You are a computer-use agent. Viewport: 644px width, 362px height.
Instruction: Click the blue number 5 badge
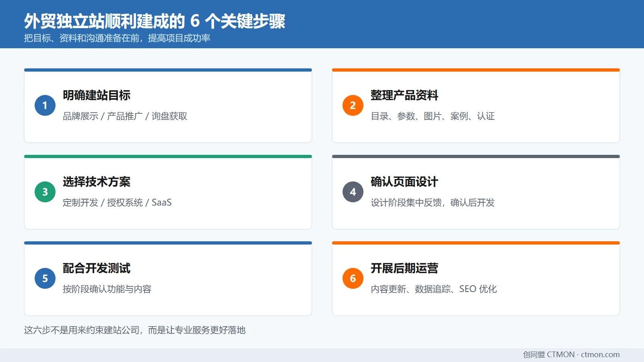[45, 278]
